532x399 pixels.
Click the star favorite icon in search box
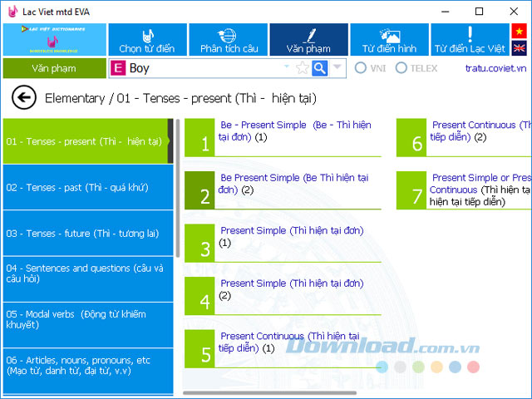coord(302,68)
